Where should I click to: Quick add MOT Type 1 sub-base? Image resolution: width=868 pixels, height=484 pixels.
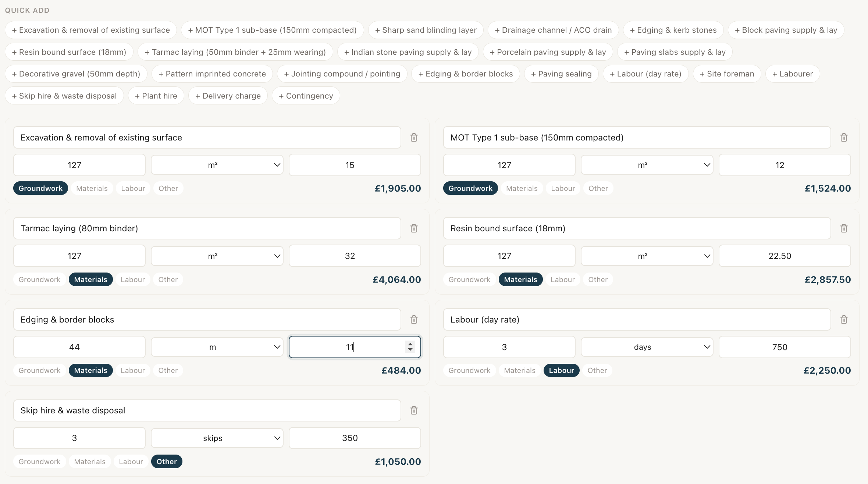coord(272,30)
